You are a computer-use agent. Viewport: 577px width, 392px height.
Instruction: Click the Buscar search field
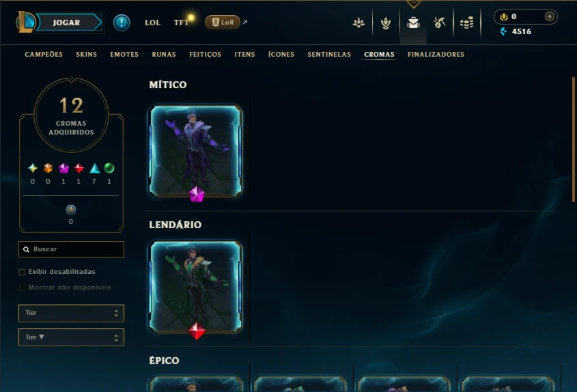click(x=72, y=249)
